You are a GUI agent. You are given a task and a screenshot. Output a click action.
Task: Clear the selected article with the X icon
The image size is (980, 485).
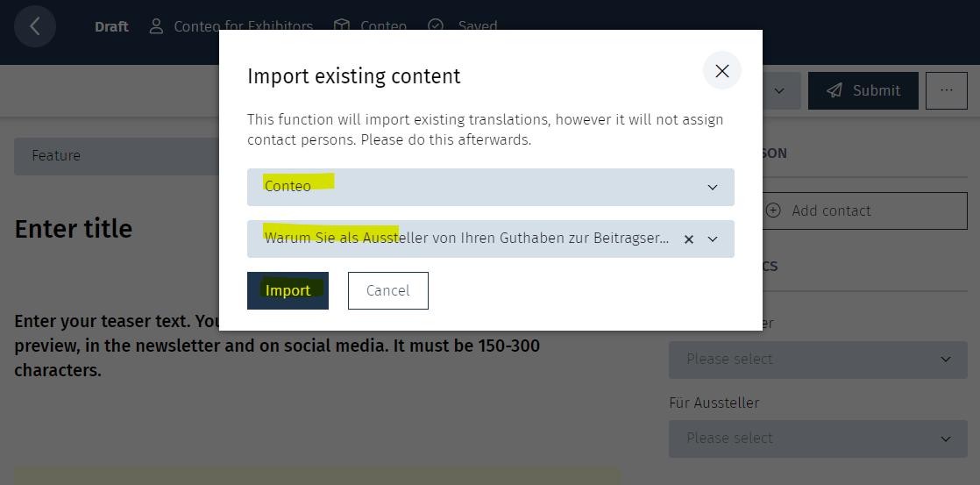point(689,239)
